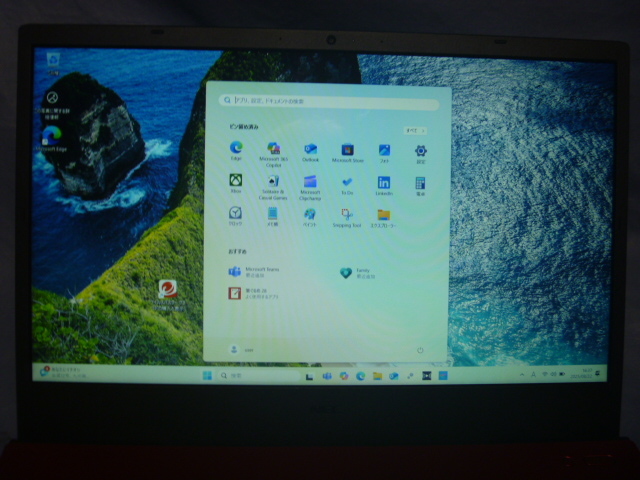Click the power button in Start menu

420,350
